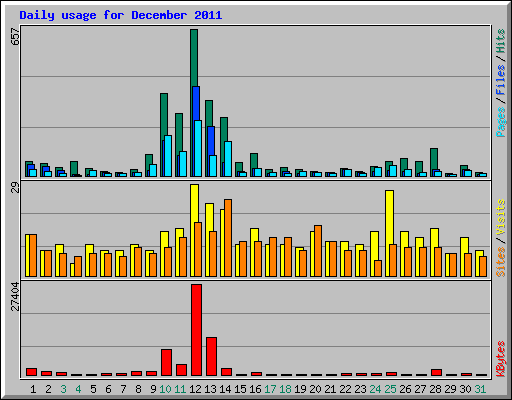The width and height of the screenshot is (512, 400).
Task: Click the 'Sites' legend label
Action: click(x=501, y=262)
